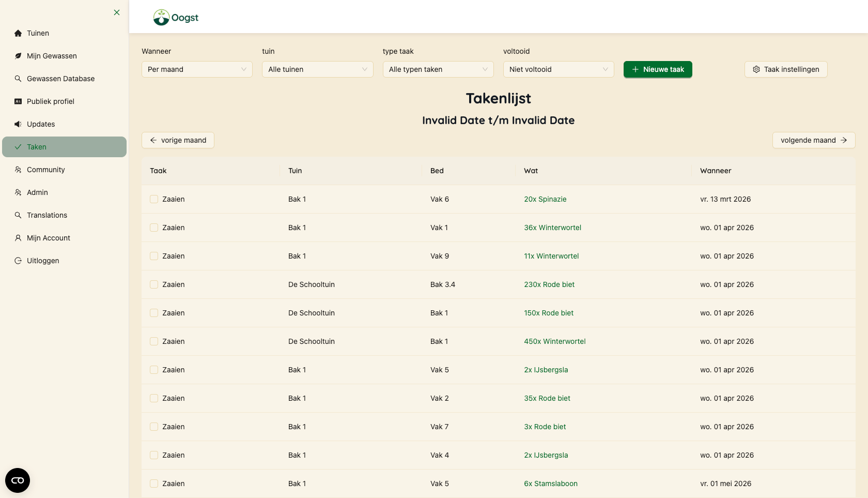This screenshot has width=868, height=498.
Task: Click the Oogst logo
Action: (x=176, y=18)
